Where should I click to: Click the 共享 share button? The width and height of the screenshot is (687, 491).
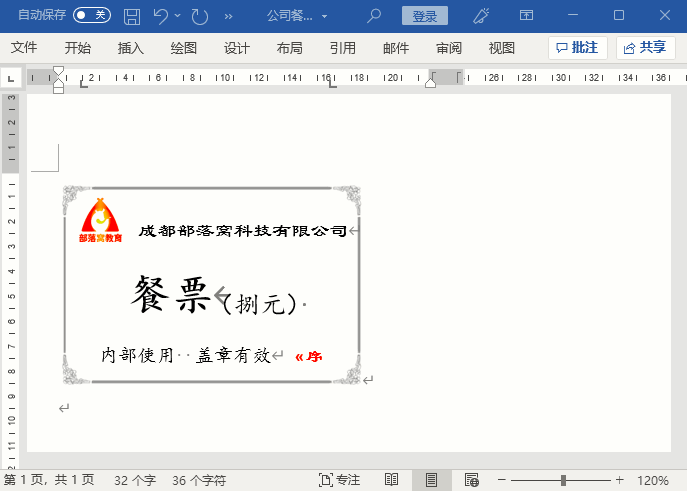[646, 47]
